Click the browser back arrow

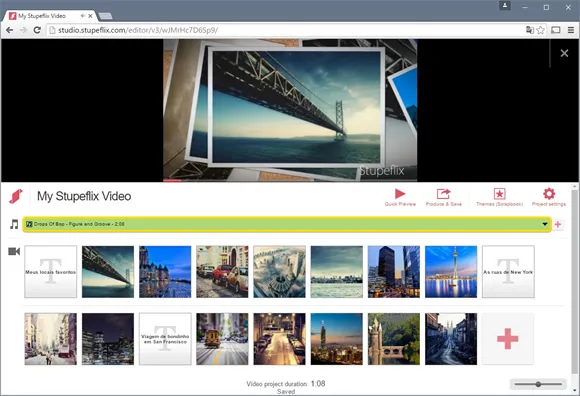pos(10,30)
